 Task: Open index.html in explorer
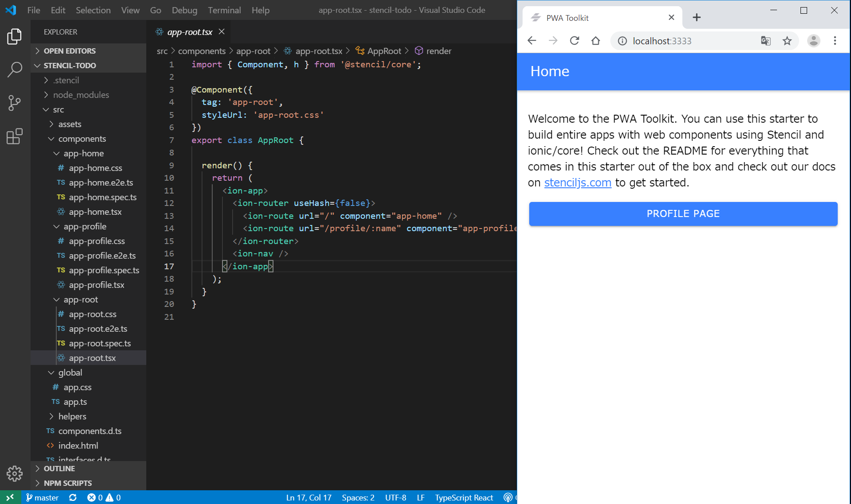89,445
